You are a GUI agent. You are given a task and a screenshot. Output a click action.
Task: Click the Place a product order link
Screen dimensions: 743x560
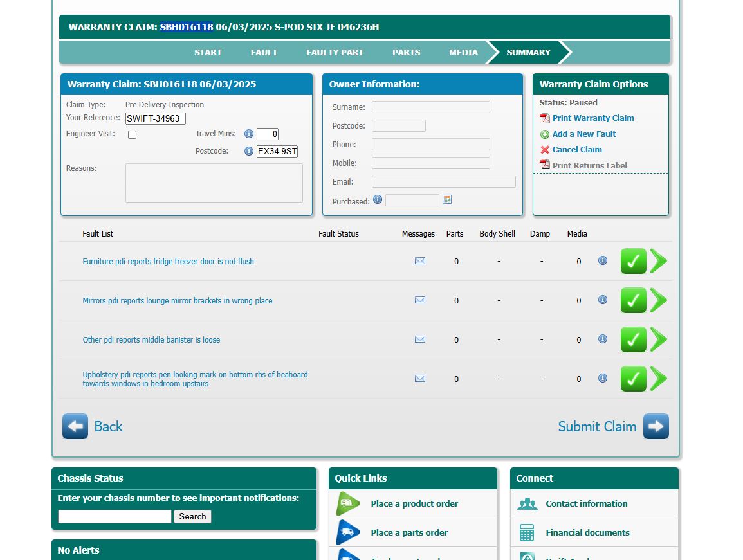pos(414,503)
